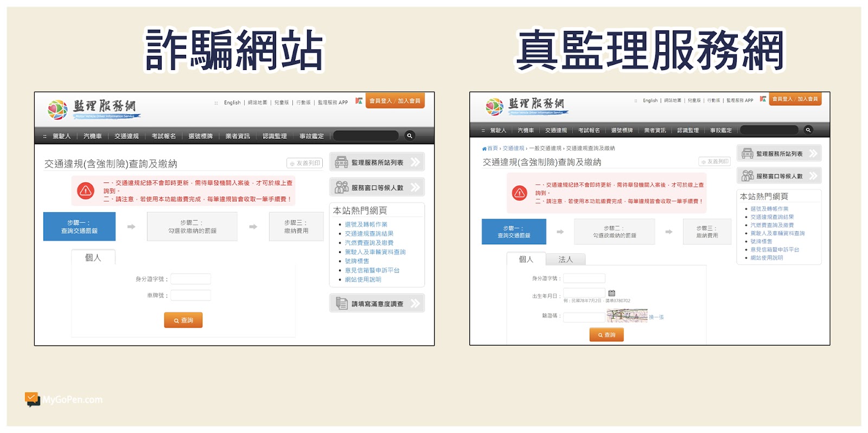Open 考試報名 menu on the right site navbar
868x433 pixels.
589,130
